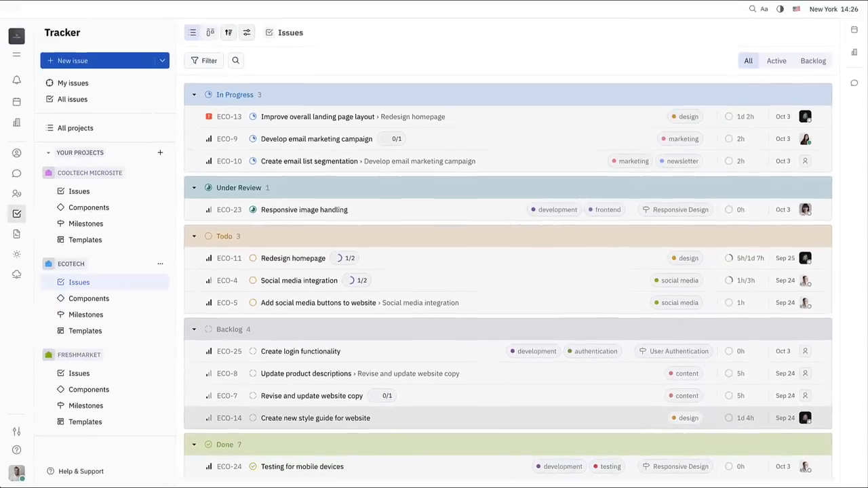The height and width of the screenshot is (488, 868).
Task: Open calendar icon in left rail
Action: pyautogui.click(x=17, y=102)
